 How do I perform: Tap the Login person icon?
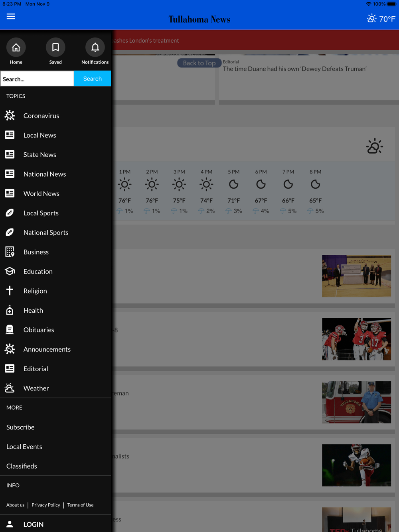[10, 524]
